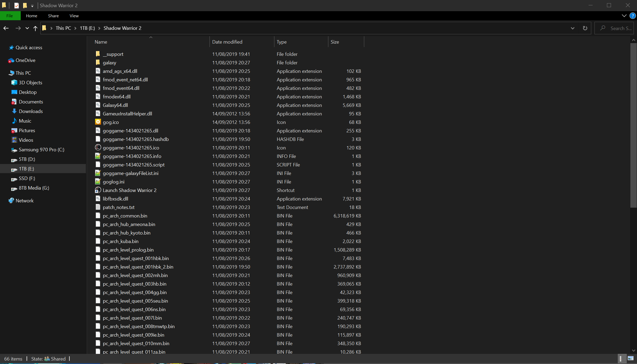Select the SSD (F:) drive

[x=27, y=178]
